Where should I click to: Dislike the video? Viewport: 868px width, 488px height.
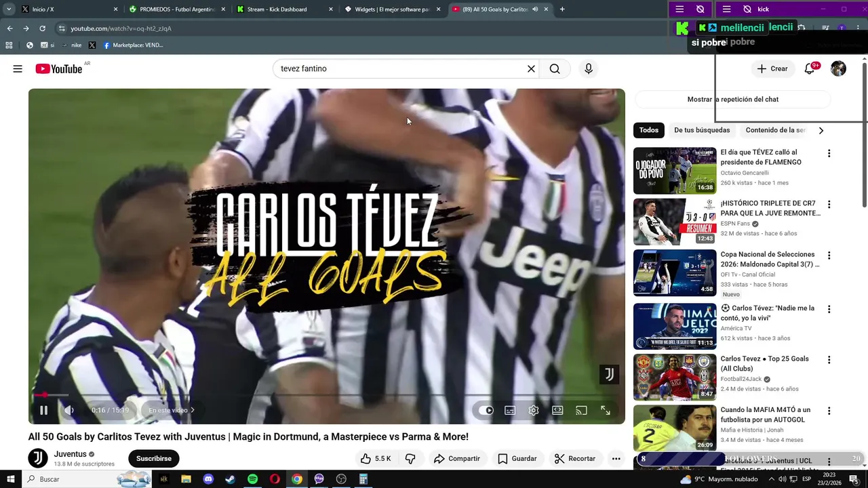click(x=410, y=459)
